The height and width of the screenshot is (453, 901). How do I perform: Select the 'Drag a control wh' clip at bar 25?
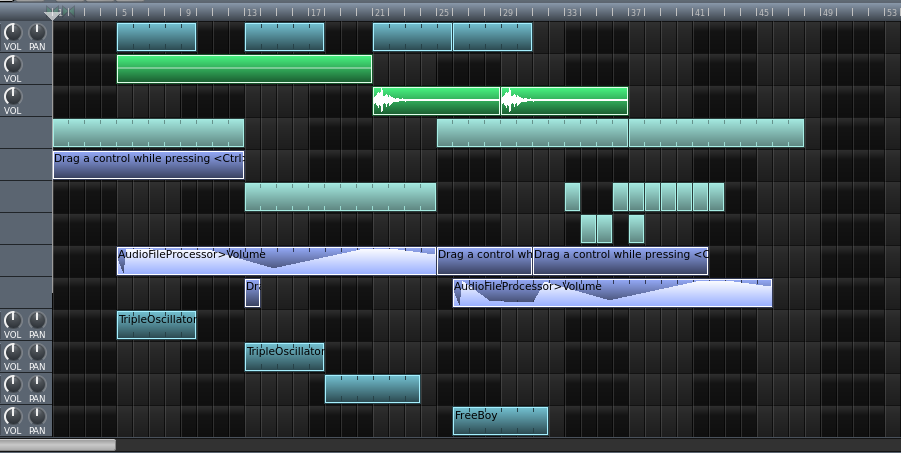tap(484, 261)
